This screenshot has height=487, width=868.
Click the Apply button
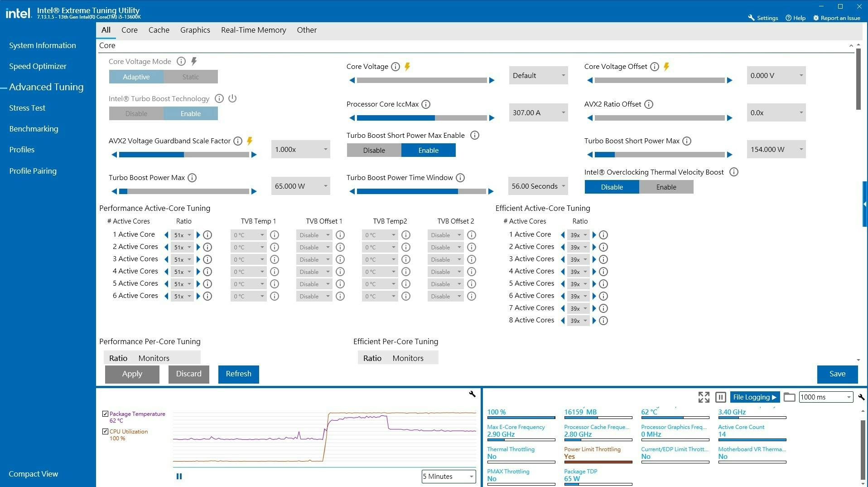coord(132,374)
